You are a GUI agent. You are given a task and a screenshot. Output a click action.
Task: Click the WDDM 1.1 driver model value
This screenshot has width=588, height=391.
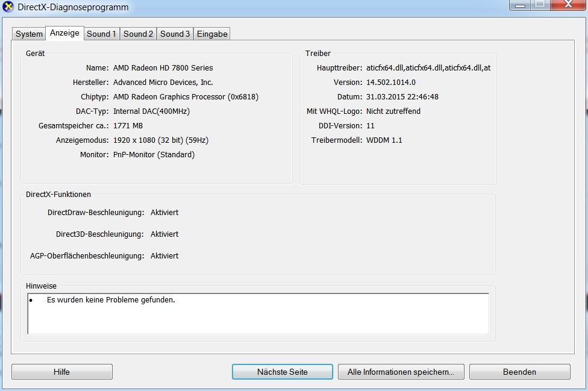[384, 140]
